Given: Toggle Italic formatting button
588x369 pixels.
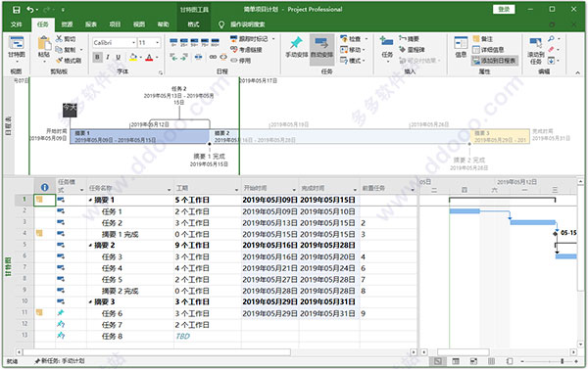Looking at the screenshot, I should 108,57.
